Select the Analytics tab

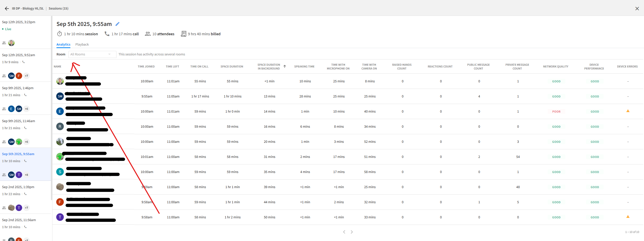(x=63, y=45)
